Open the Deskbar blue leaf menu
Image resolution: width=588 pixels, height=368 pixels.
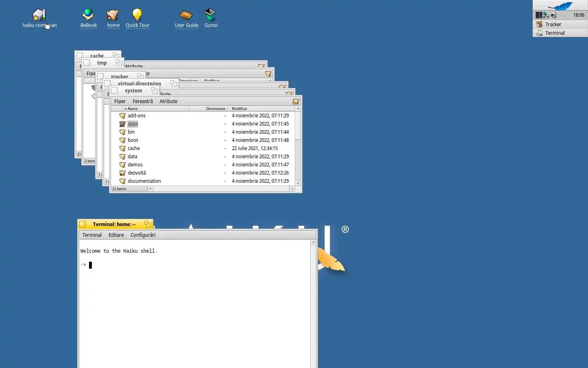[560, 6]
